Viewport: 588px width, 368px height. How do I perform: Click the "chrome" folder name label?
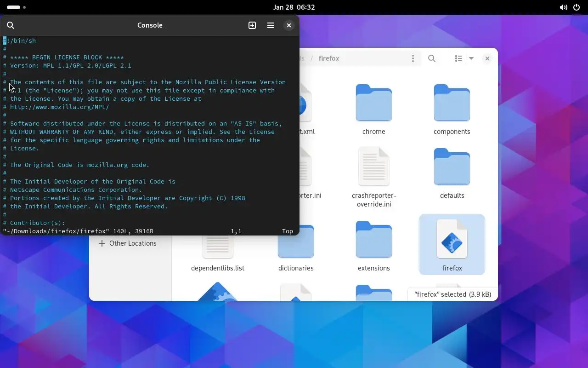374,132
